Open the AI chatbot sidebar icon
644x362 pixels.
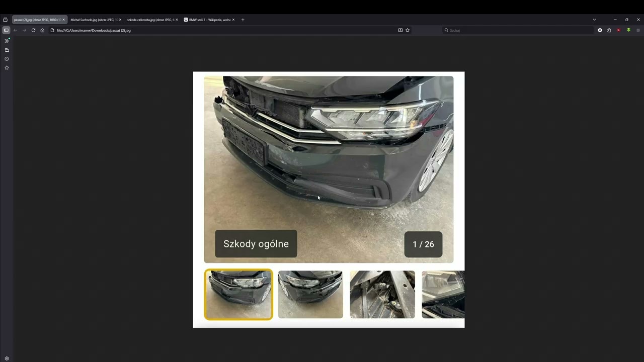pos(7,41)
